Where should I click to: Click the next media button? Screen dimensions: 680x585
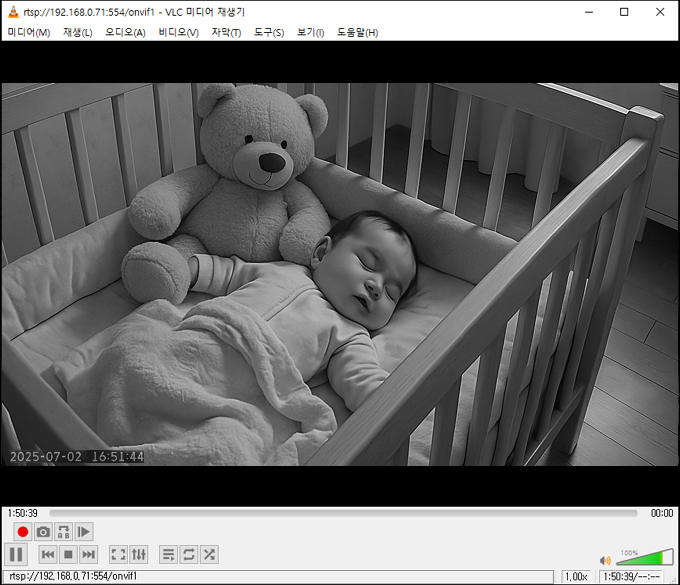pyautogui.click(x=89, y=554)
